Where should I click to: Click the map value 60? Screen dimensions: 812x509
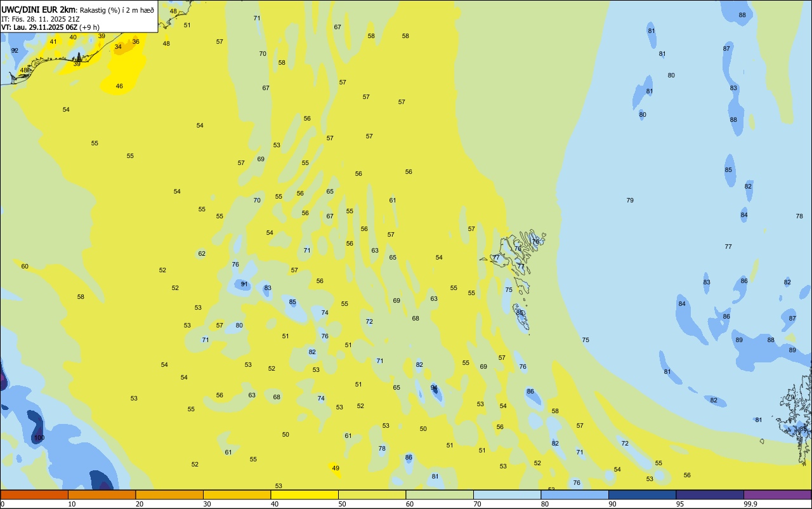[25, 267]
